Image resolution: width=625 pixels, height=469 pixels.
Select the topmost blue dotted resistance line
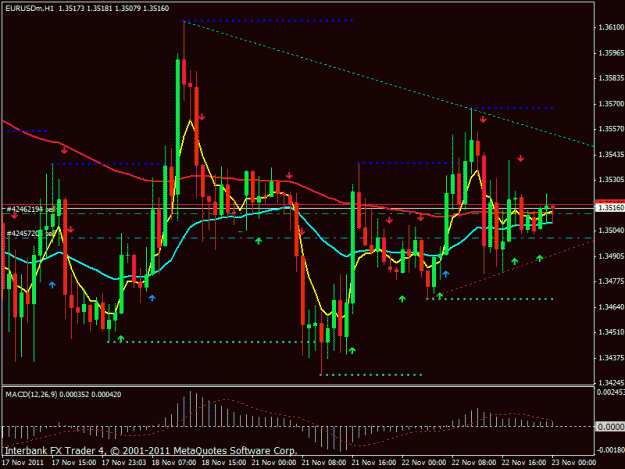pos(268,20)
